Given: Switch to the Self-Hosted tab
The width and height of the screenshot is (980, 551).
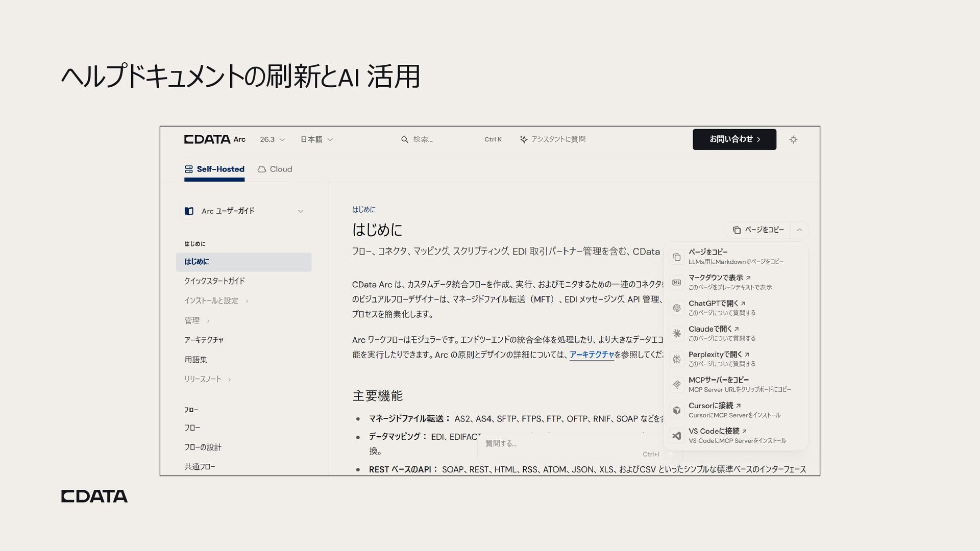Looking at the screenshot, I should 214,169.
